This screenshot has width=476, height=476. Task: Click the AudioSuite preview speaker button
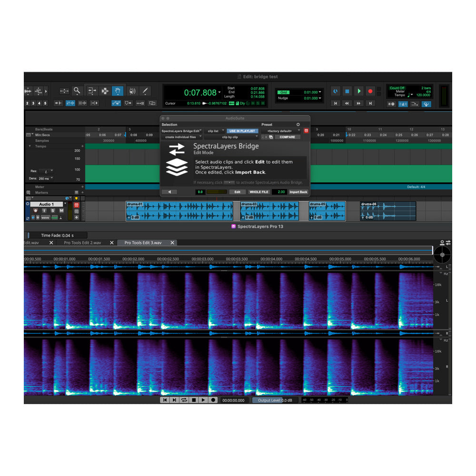[169, 192]
